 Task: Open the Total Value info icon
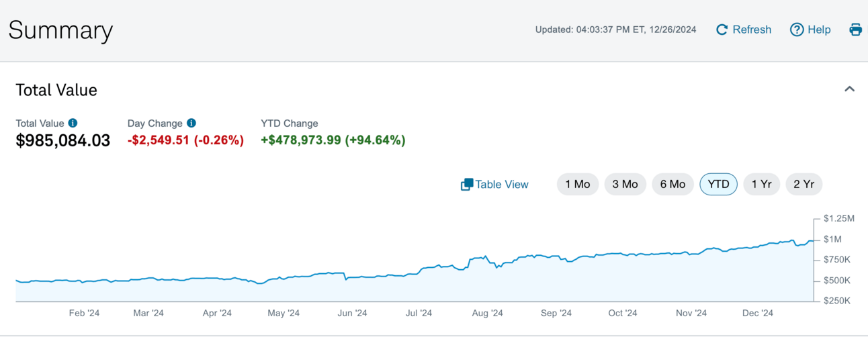tap(73, 123)
